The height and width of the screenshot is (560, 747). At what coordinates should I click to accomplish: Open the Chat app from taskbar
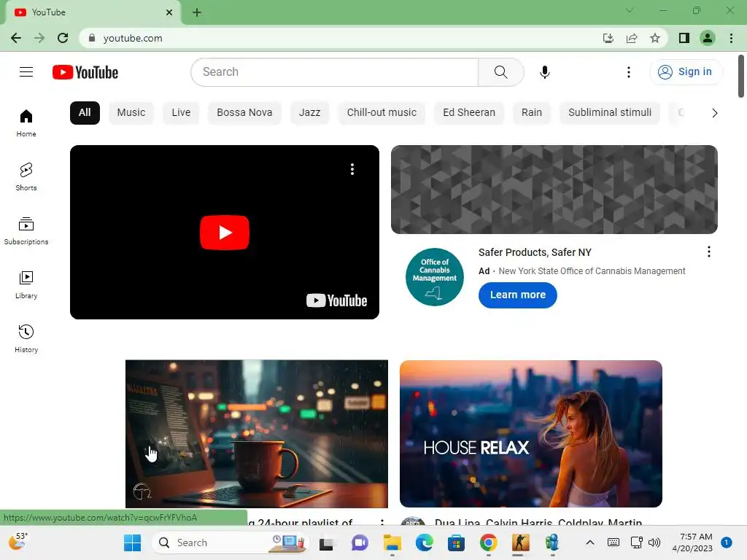pos(360,542)
